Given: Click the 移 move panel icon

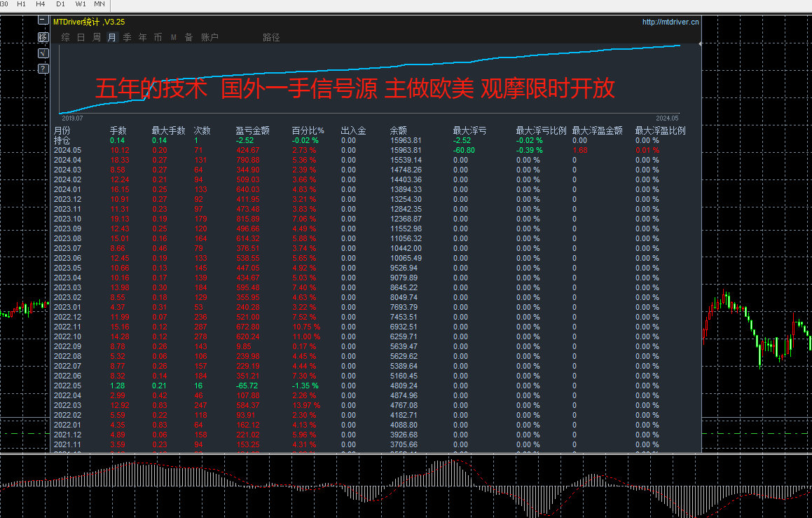Looking at the screenshot, I should point(43,37).
